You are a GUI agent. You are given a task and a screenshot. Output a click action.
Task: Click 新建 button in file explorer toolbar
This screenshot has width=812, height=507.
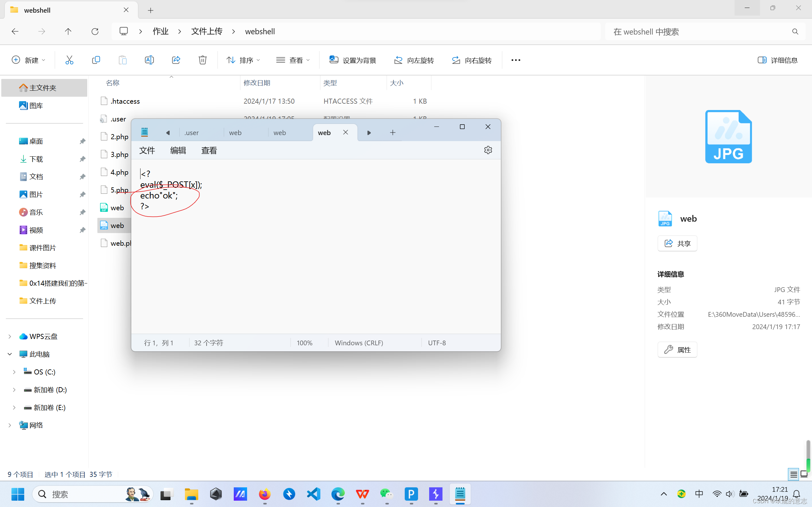tap(28, 60)
